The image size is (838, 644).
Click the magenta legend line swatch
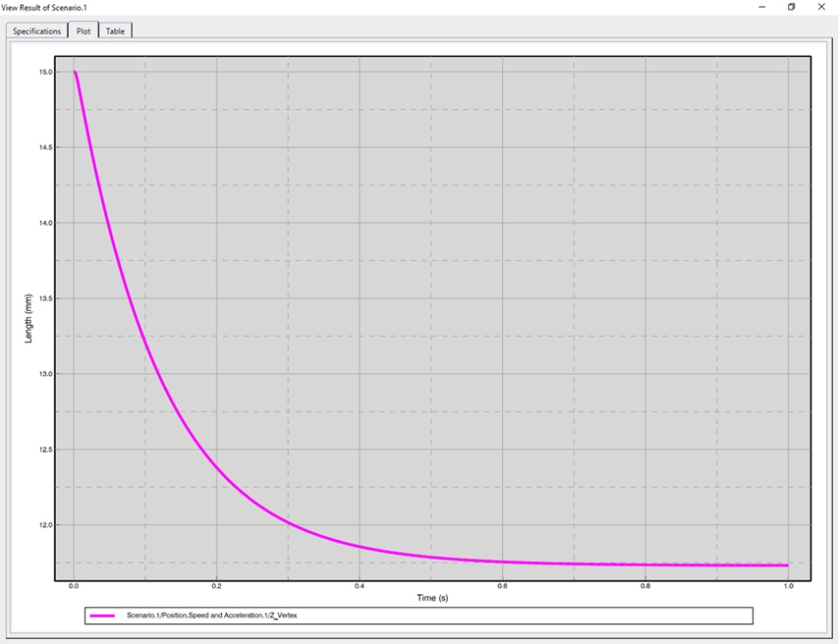(102, 616)
